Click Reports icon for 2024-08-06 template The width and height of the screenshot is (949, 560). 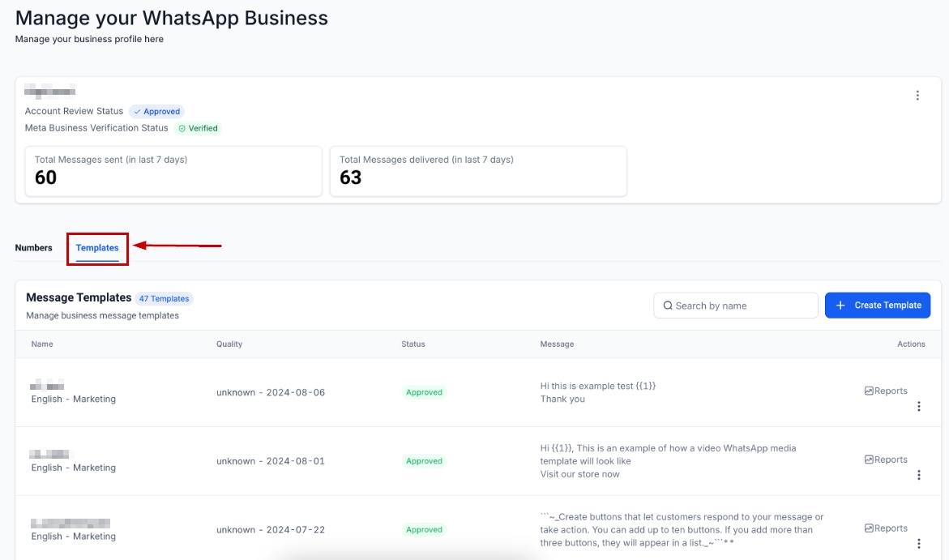pos(869,391)
